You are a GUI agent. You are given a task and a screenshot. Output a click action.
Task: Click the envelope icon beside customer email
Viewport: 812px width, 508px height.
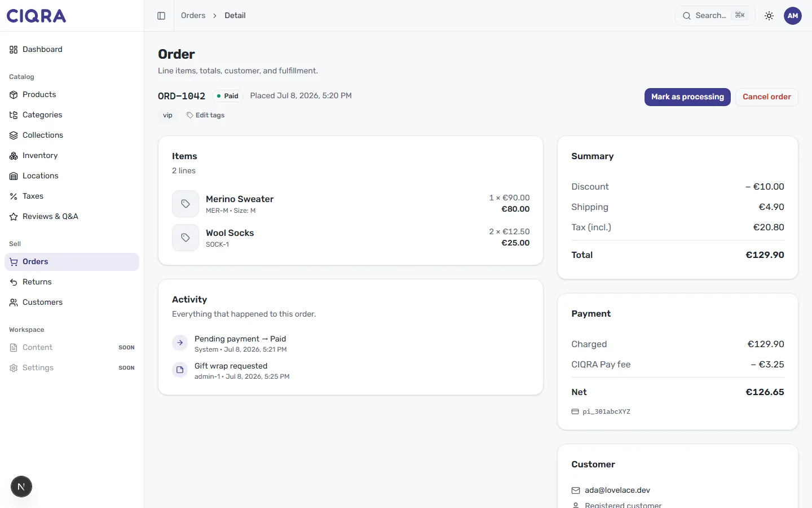tap(576, 491)
